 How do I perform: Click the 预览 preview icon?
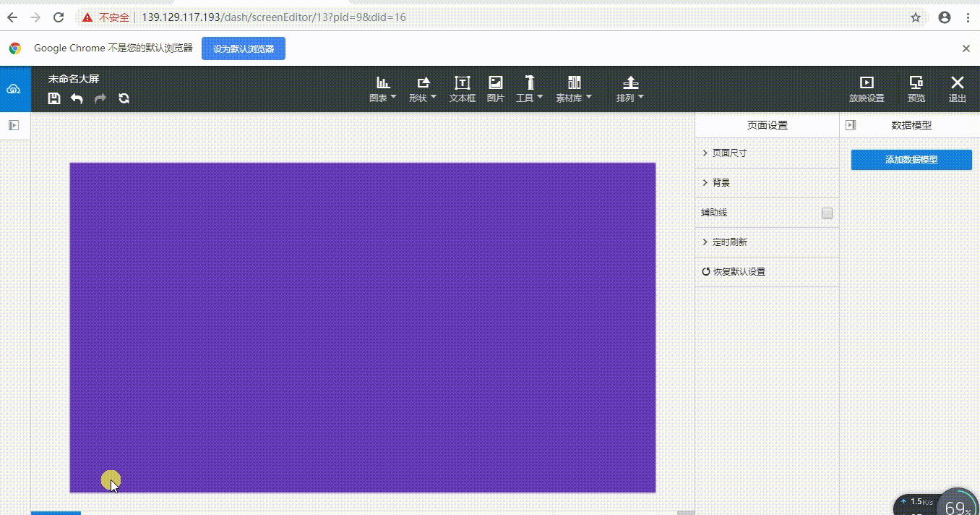(x=916, y=90)
